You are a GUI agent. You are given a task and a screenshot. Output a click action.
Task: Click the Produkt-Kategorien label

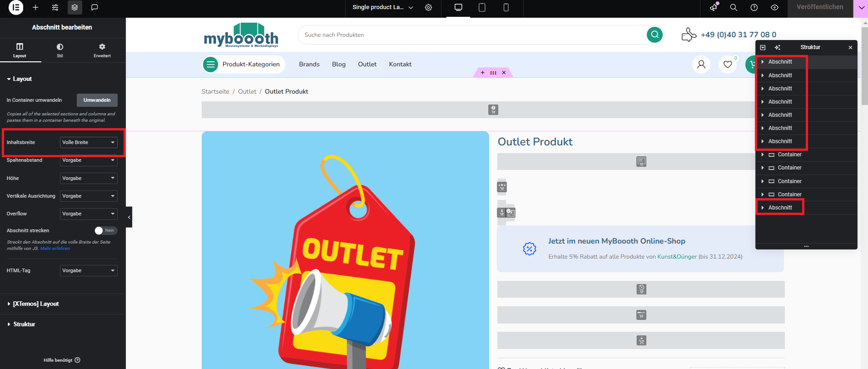[251, 65]
